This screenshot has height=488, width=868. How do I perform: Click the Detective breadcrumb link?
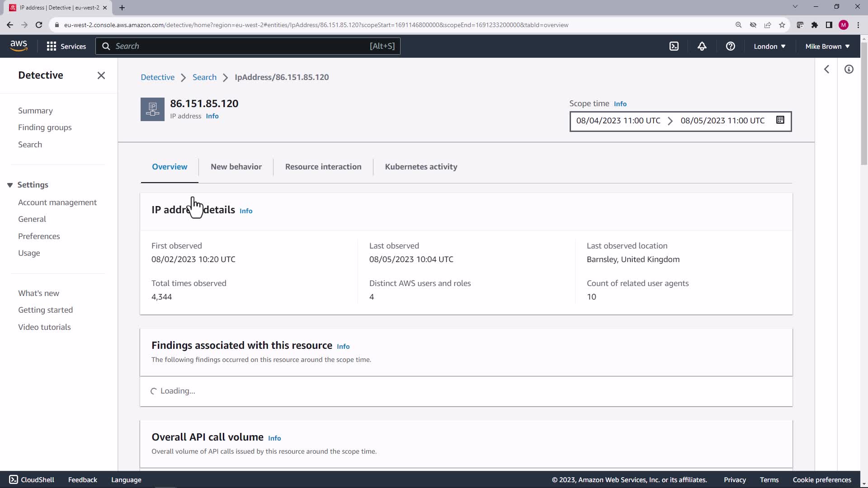pyautogui.click(x=157, y=77)
